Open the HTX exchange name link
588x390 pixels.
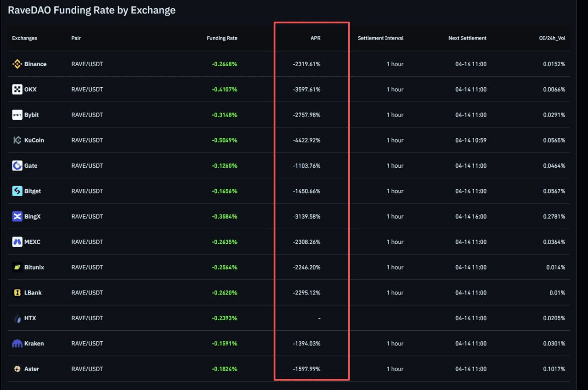point(30,318)
